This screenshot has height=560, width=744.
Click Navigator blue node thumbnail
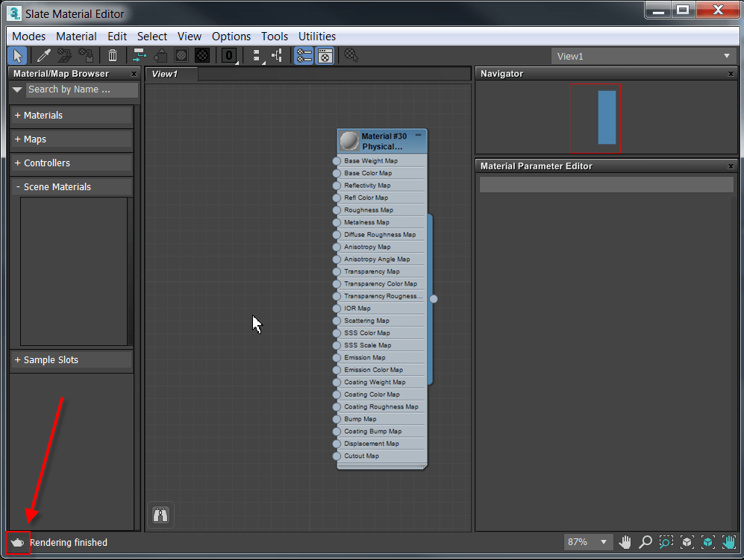pos(607,117)
